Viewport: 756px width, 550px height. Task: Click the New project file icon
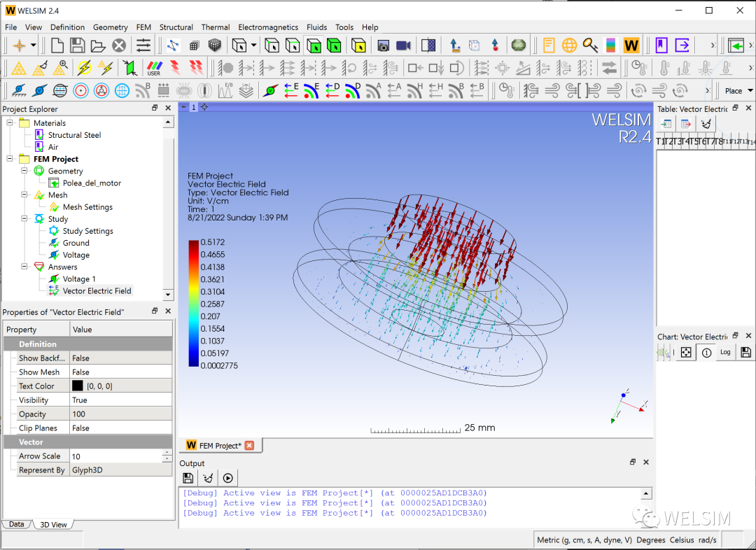[x=57, y=45]
